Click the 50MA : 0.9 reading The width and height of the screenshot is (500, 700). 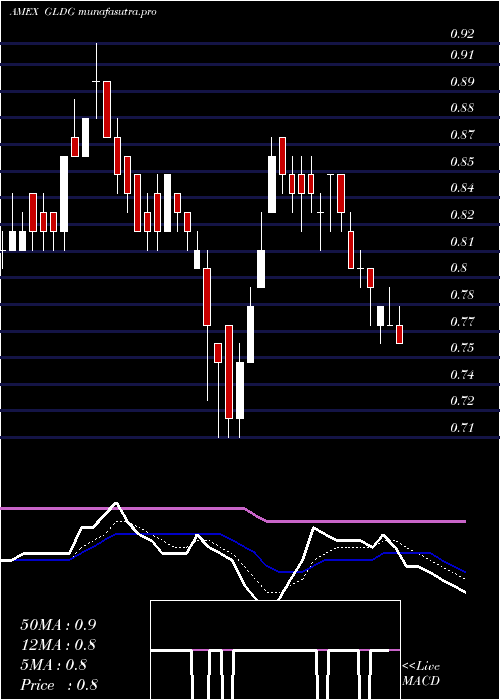click(x=58, y=625)
